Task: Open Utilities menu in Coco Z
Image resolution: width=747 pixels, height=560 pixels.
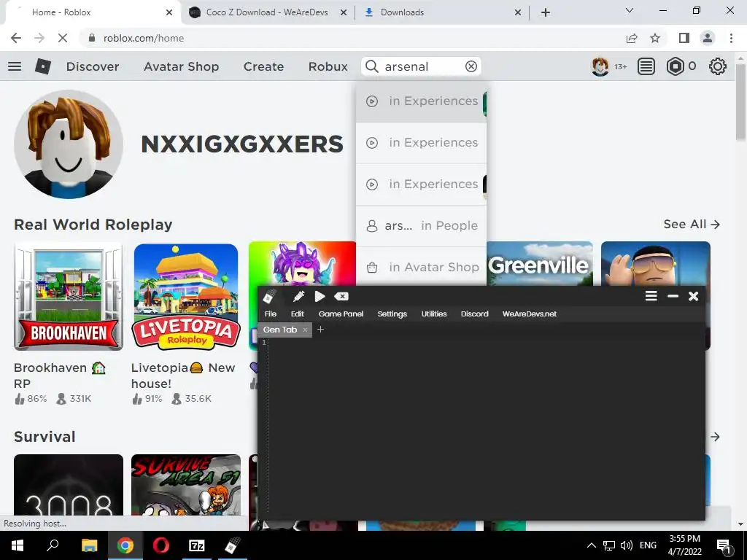Action: (434, 314)
